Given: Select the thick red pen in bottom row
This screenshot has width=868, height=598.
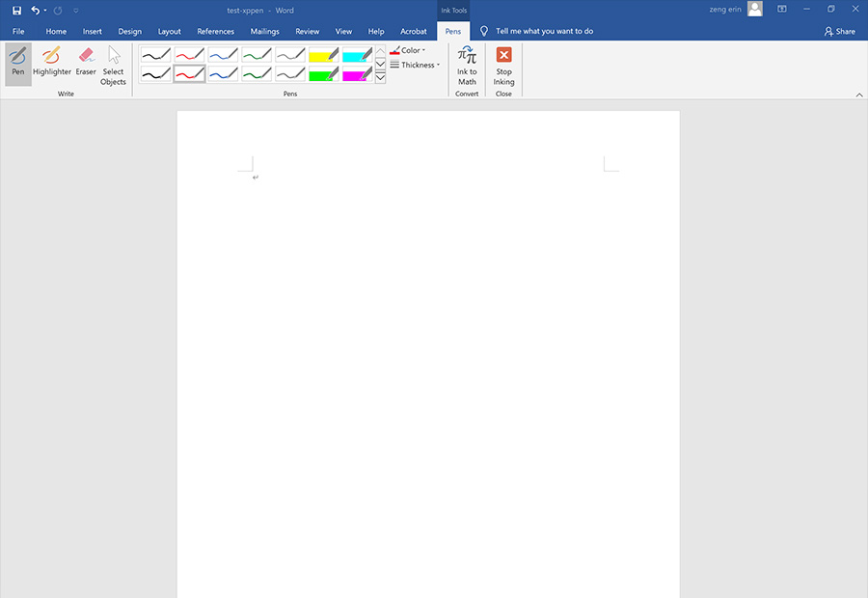Looking at the screenshot, I should tap(189, 73).
